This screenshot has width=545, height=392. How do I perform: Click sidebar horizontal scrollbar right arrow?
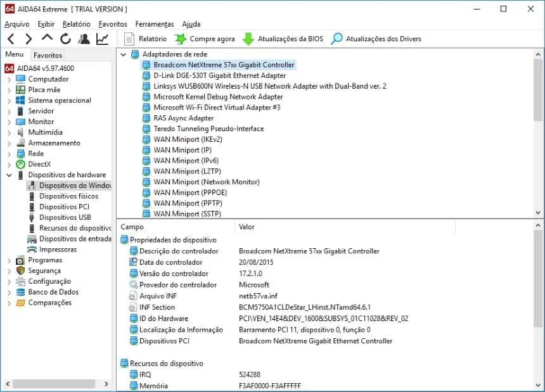[106, 384]
